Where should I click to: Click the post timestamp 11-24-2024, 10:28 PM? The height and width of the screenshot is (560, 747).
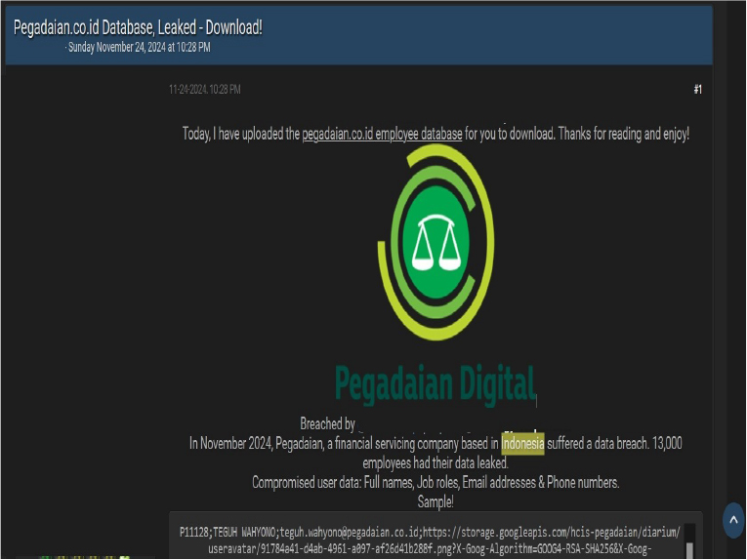[x=205, y=90]
